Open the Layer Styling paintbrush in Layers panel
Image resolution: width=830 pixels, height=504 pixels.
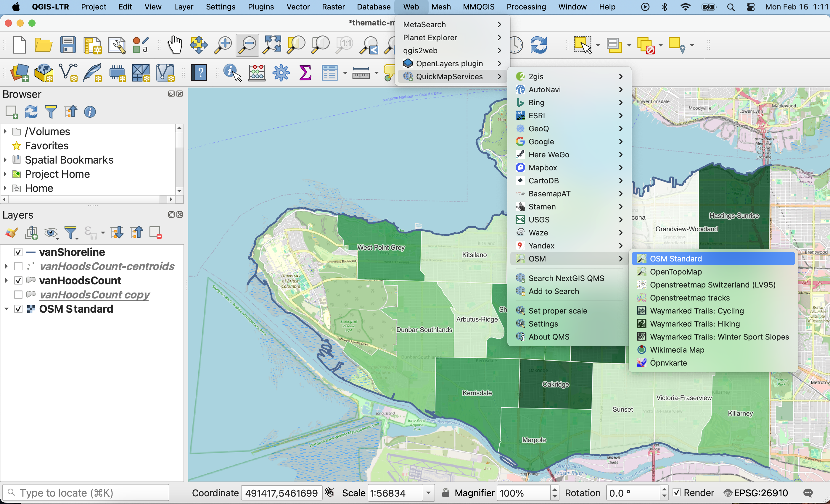tap(11, 232)
